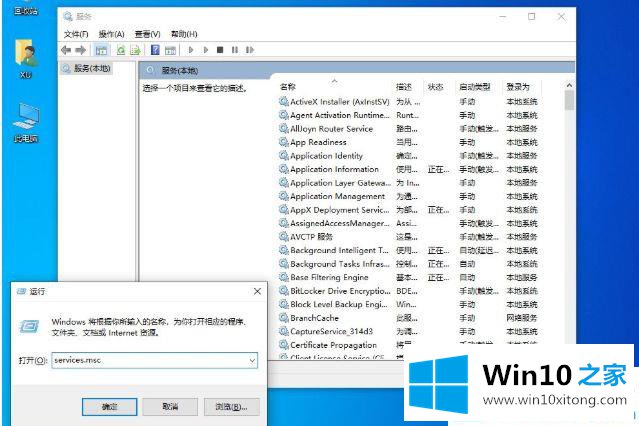Sort by the 登录为 column header
The height and width of the screenshot is (426, 639).
pos(518,86)
